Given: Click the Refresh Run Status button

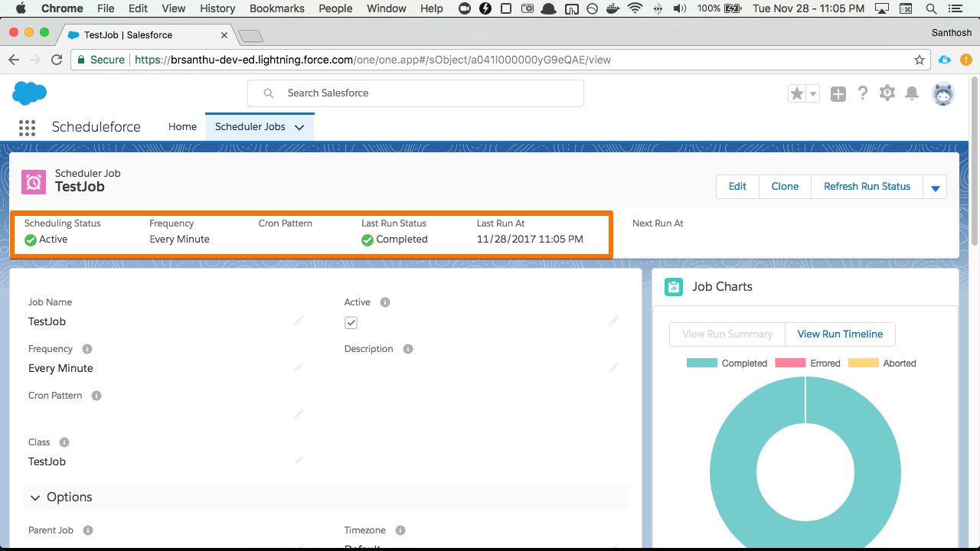Looking at the screenshot, I should (x=867, y=187).
